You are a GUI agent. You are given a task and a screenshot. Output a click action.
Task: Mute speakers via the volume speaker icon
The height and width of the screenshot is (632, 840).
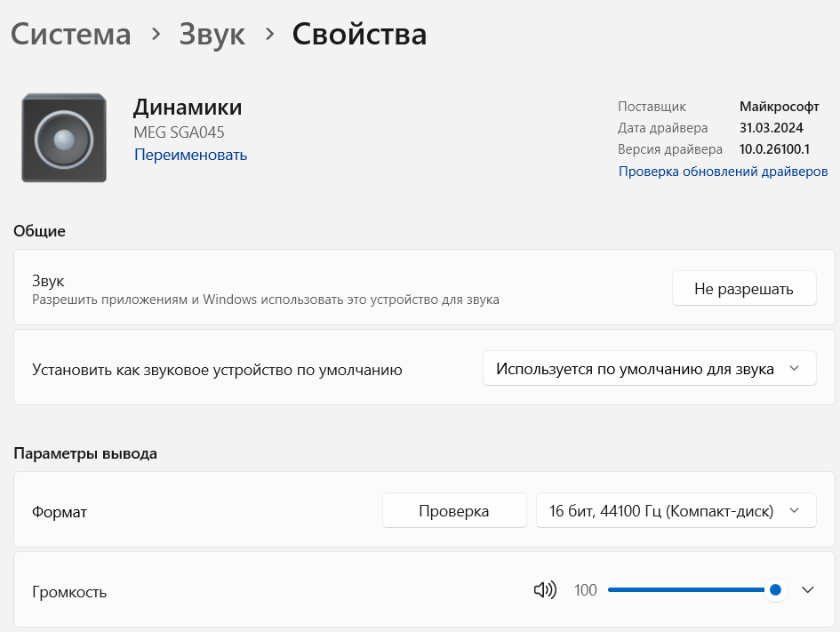[545, 589]
